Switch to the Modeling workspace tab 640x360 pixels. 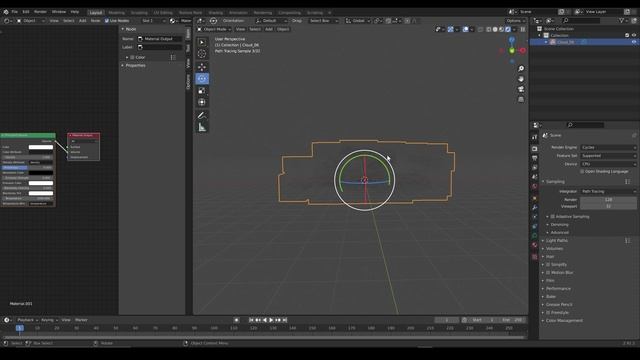pos(116,13)
